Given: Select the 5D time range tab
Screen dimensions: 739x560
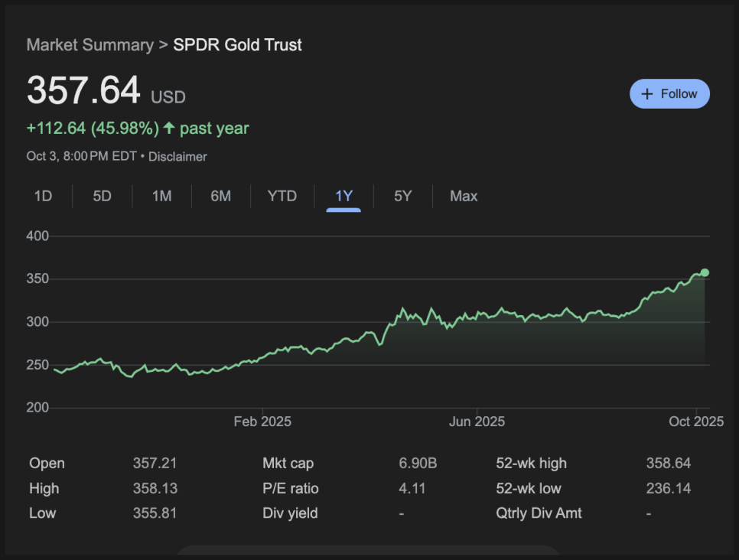Looking at the screenshot, I should tap(102, 197).
